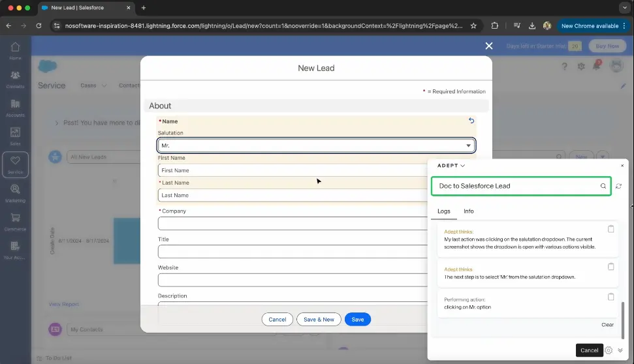634x364 pixels.
Task: Open Service in the left sidebar
Action: click(x=15, y=164)
